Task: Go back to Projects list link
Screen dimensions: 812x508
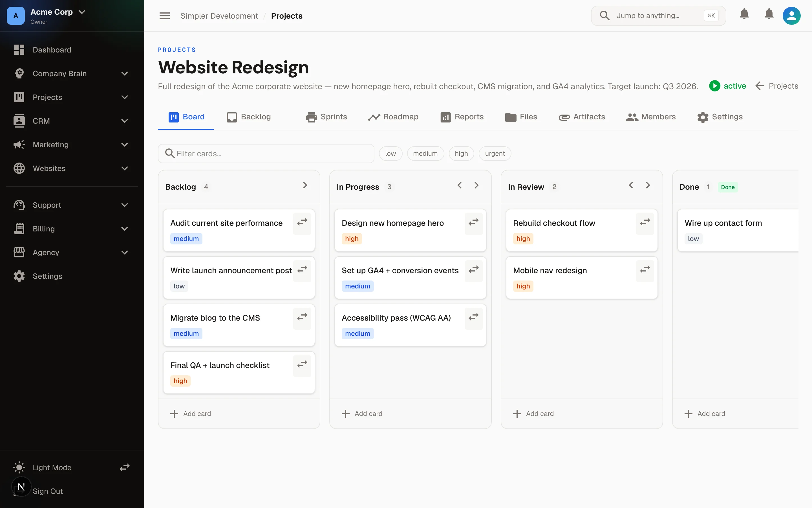Action: click(x=776, y=86)
